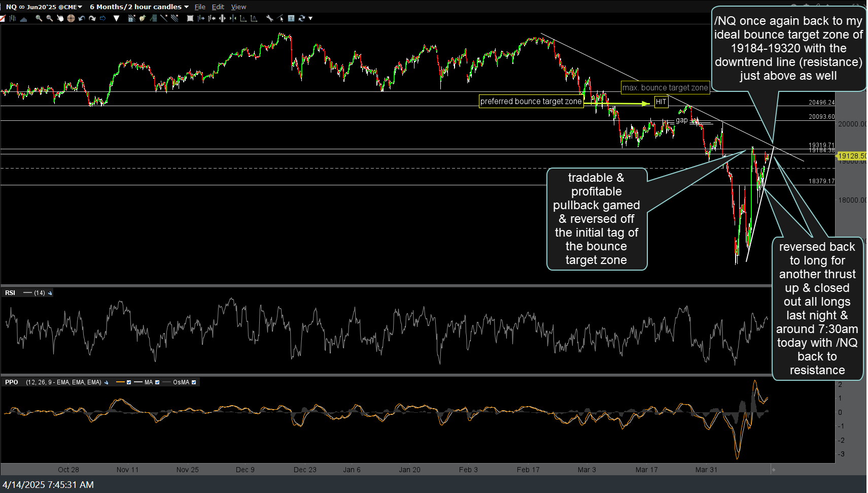The height and width of the screenshot is (493, 868).
Task: Click the undo arrow icon
Action: [x=82, y=18]
